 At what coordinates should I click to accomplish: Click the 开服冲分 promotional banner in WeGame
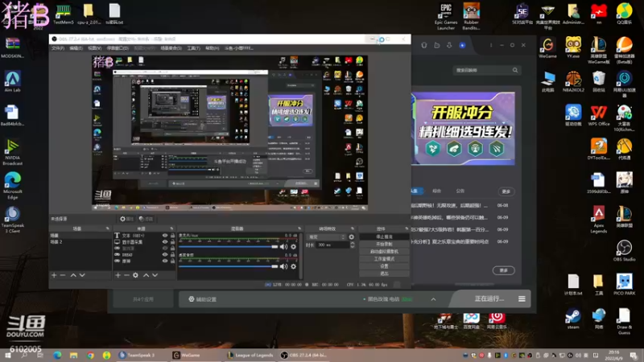[463, 128]
